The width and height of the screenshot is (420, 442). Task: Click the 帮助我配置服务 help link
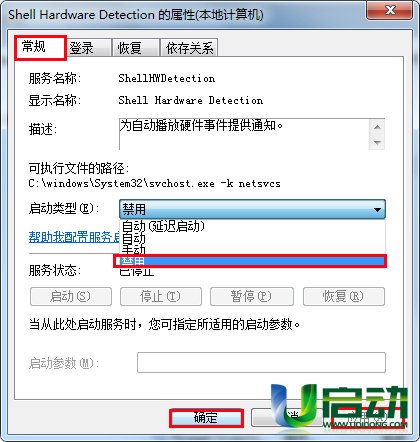tap(74, 237)
